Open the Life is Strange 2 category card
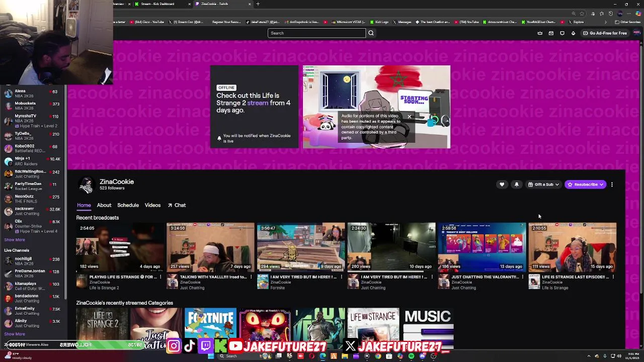Screen dimensions: 644x362 [102, 328]
